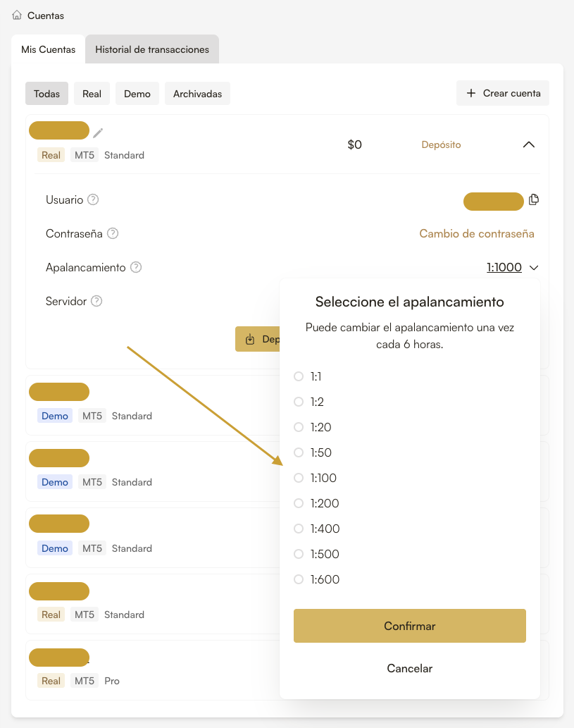The image size is (574, 728).
Task: Click Cancelar in leverage dialog
Action: click(410, 668)
